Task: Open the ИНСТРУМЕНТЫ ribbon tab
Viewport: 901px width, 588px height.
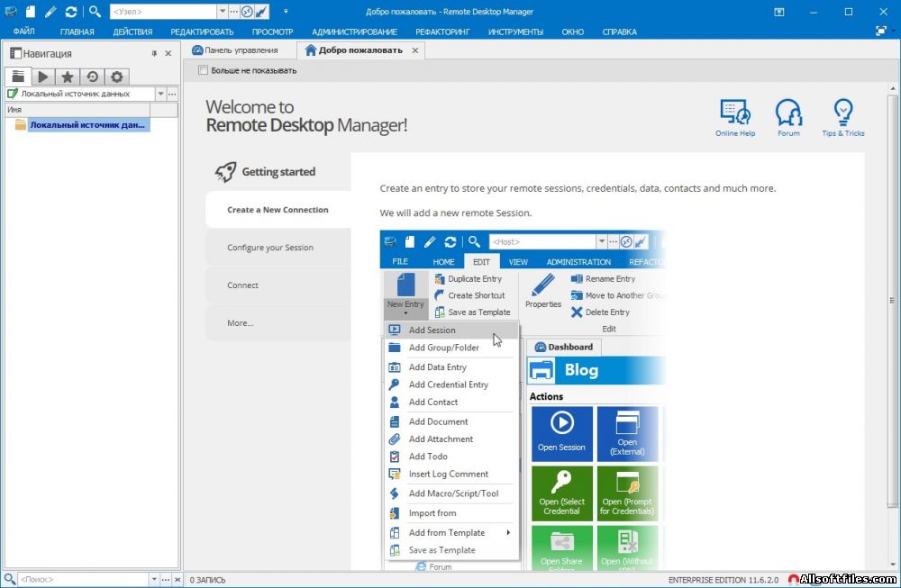Action: tap(515, 32)
